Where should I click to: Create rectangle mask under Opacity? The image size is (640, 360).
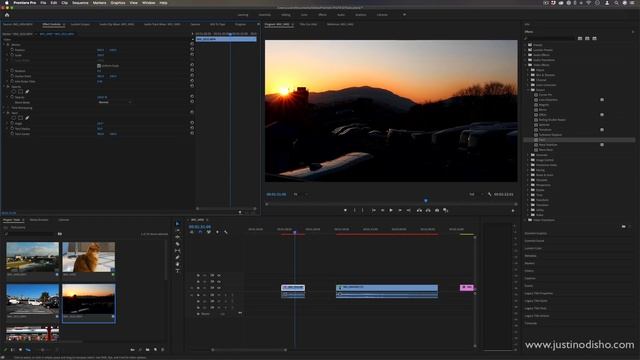tap(20, 92)
